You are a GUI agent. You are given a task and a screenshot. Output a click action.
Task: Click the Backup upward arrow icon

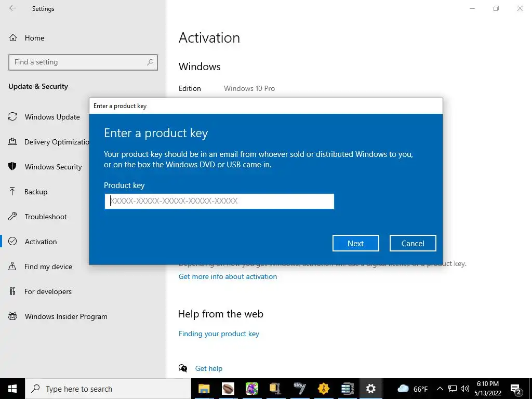pyautogui.click(x=12, y=191)
